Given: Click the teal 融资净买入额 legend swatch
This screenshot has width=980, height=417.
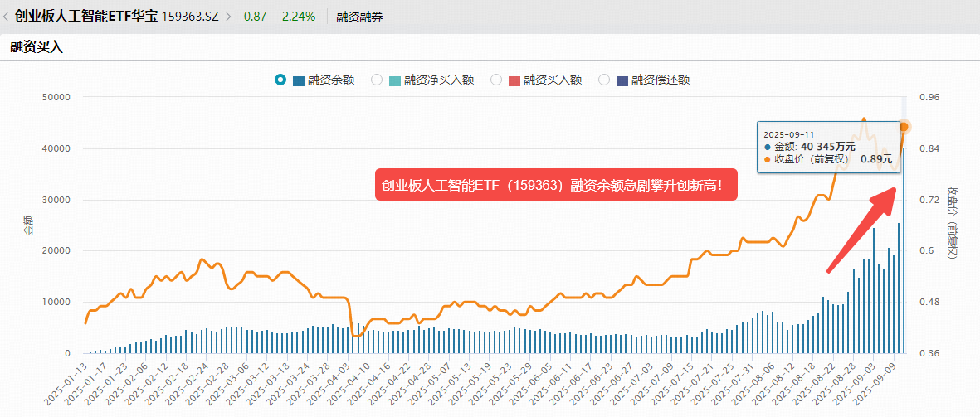Looking at the screenshot, I should tap(394, 80).
